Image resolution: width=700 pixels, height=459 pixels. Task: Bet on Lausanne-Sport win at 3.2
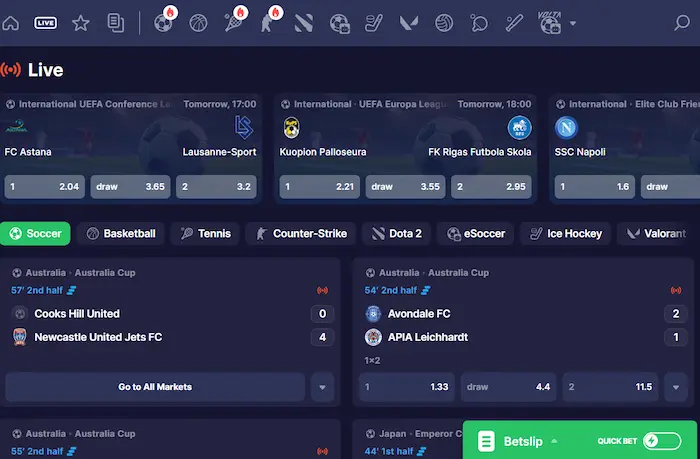pos(217,187)
